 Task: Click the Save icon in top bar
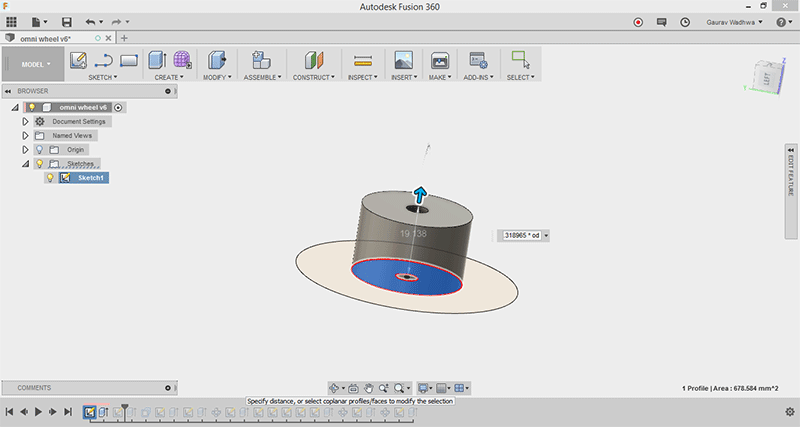pos(67,22)
